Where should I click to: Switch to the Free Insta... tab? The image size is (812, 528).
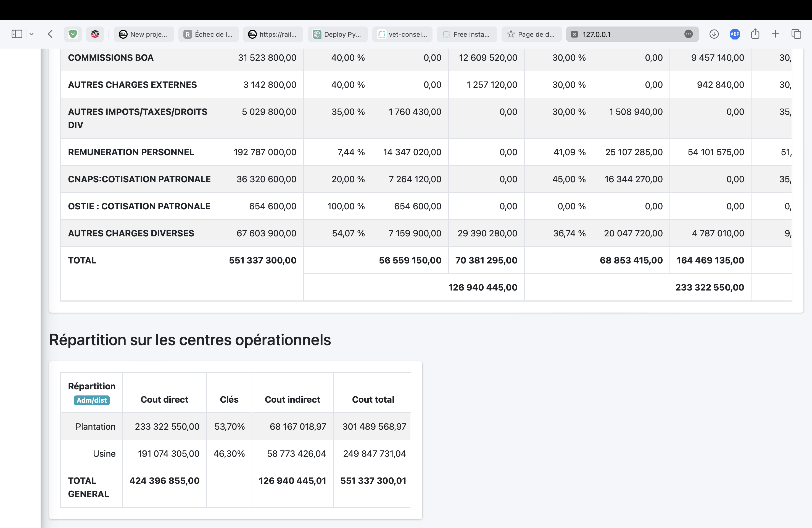(x=467, y=35)
